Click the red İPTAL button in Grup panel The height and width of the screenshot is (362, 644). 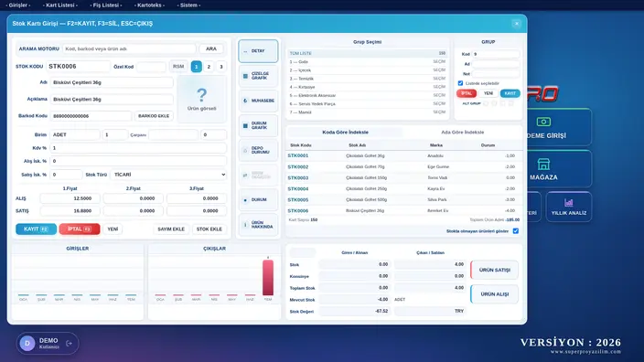(x=467, y=93)
